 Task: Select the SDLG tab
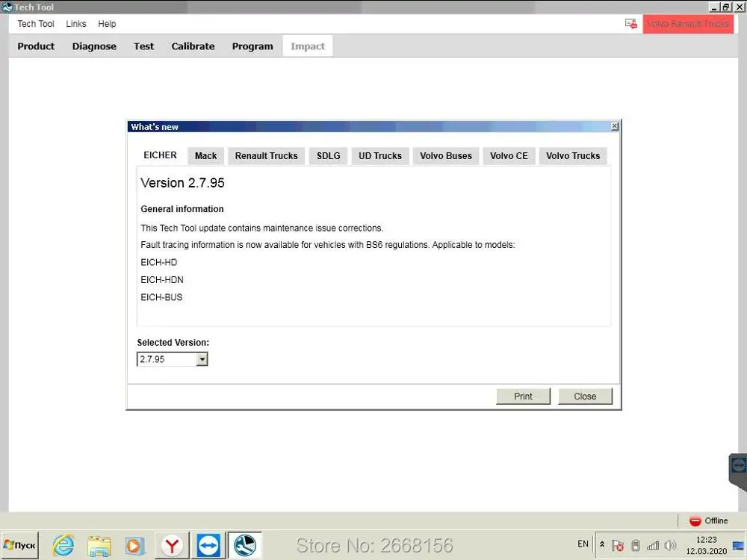pyautogui.click(x=328, y=156)
